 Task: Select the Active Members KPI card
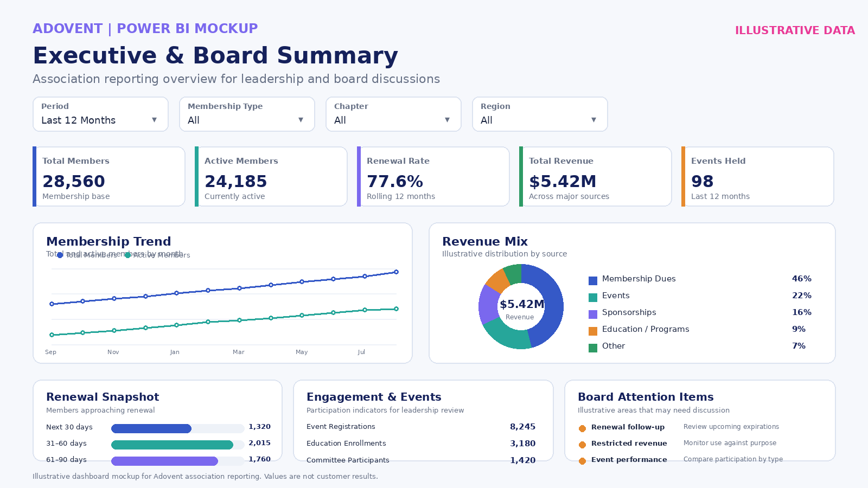click(x=271, y=176)
